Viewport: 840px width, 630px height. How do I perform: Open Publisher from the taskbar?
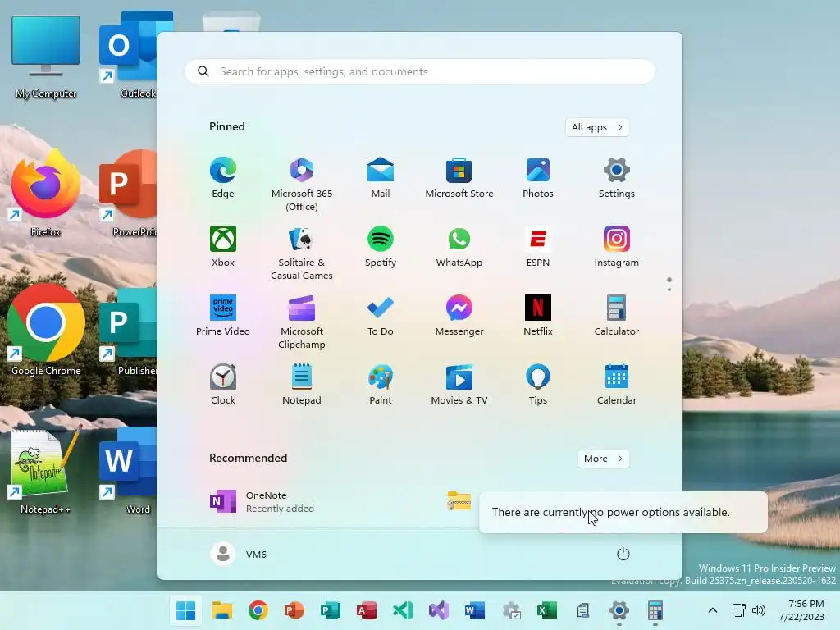(331, 610)
